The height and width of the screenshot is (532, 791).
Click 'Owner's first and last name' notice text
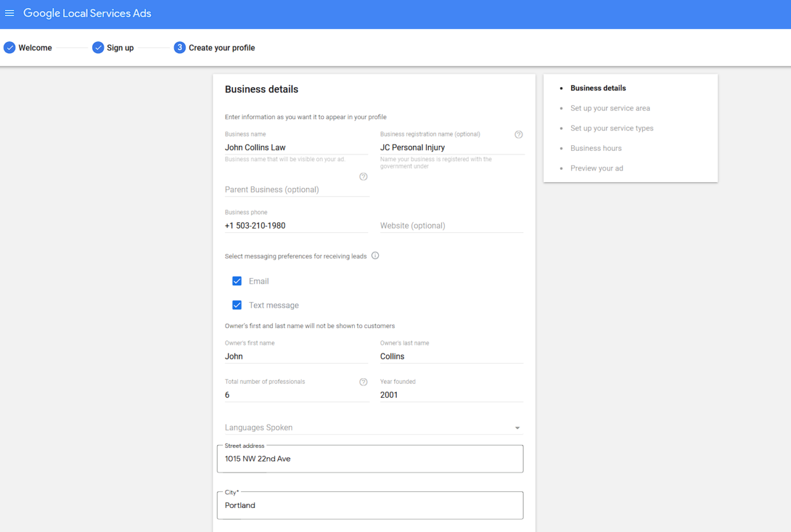click(x=310, y=326)
